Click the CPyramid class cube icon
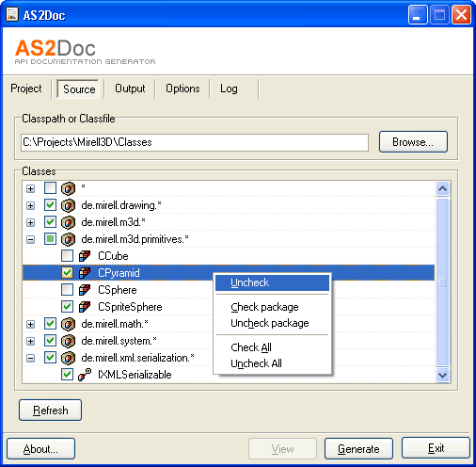Screen dimensions: 476x467 [85, 273]
